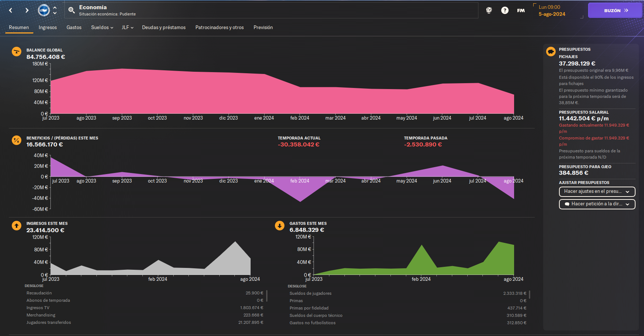Image resolution: width=644 pixels, height=336 pixels.
Task: Click the Gastos down-arrow icon
Action: point(280,226)
